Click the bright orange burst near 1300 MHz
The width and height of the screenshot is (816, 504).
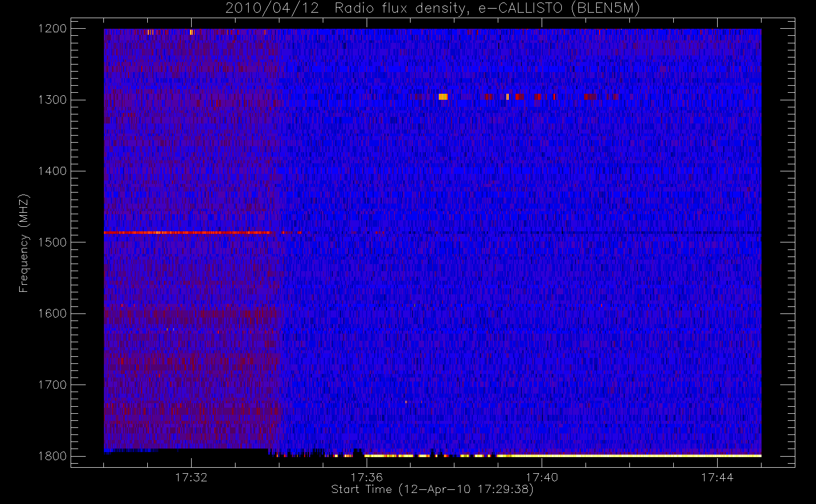pos(443,97)
